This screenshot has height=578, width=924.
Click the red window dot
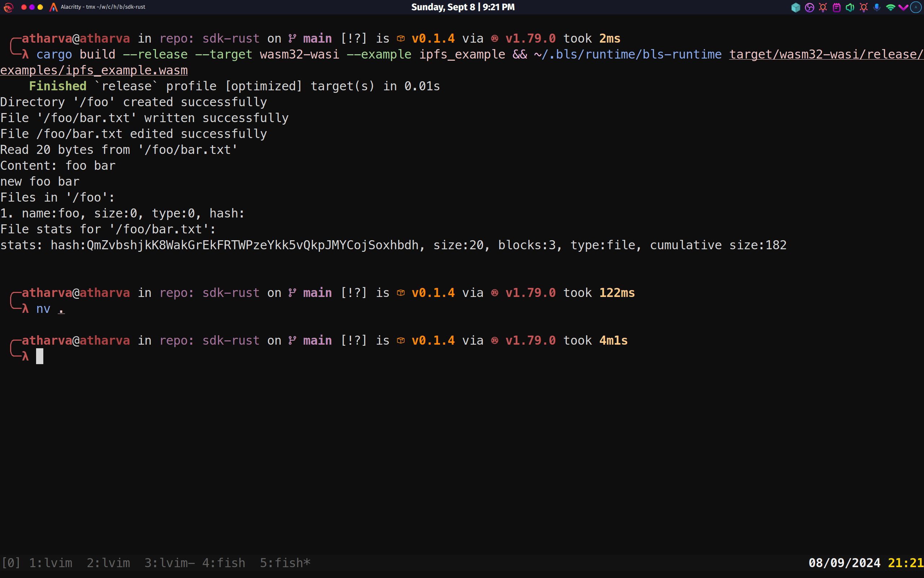point(24,7)
